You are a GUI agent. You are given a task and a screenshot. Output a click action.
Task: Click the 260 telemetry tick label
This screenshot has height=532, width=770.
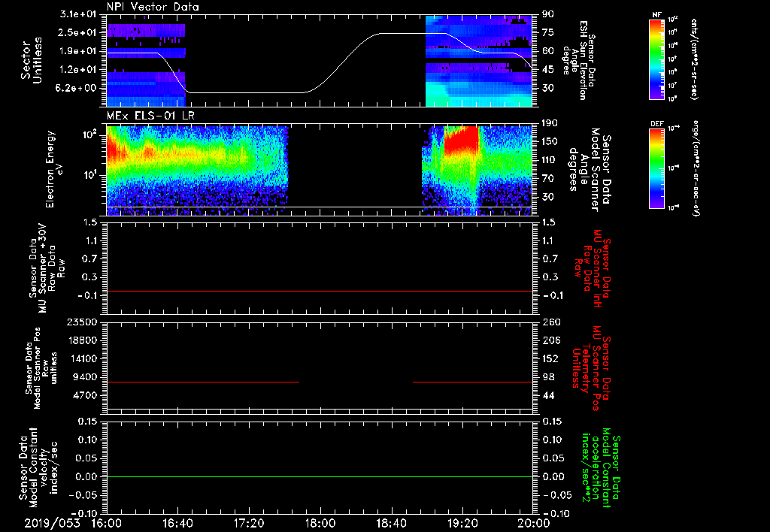(550, 322)
